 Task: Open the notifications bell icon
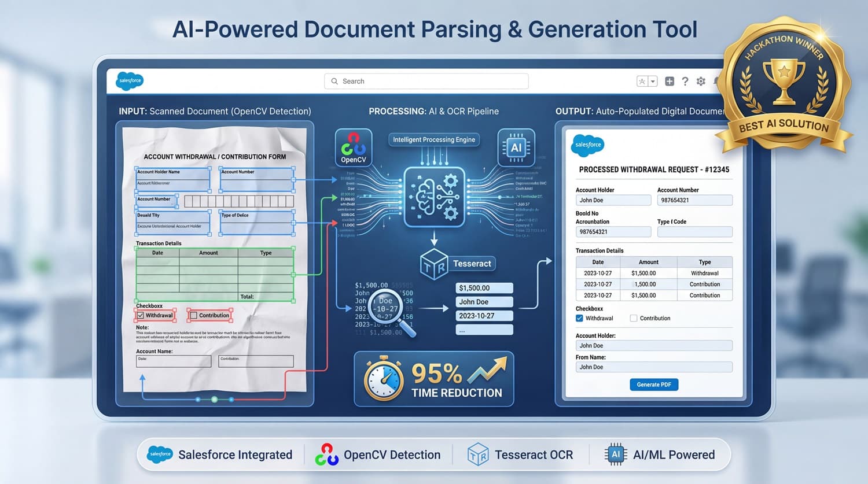pyautogui.click(x=716, y=81)
